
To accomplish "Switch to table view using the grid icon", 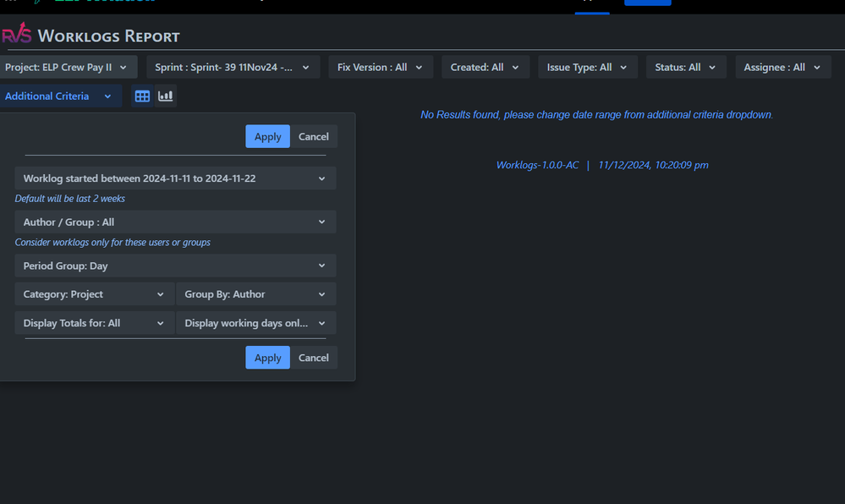I will [x=141, y=96].
